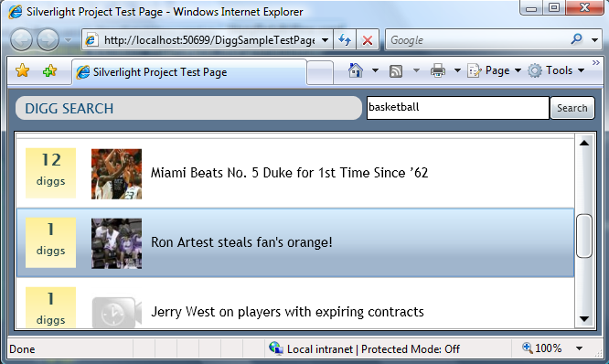Add to Favorites with the green plus star
This screenshot has width=609, height=364.
[x=49, y=70]
